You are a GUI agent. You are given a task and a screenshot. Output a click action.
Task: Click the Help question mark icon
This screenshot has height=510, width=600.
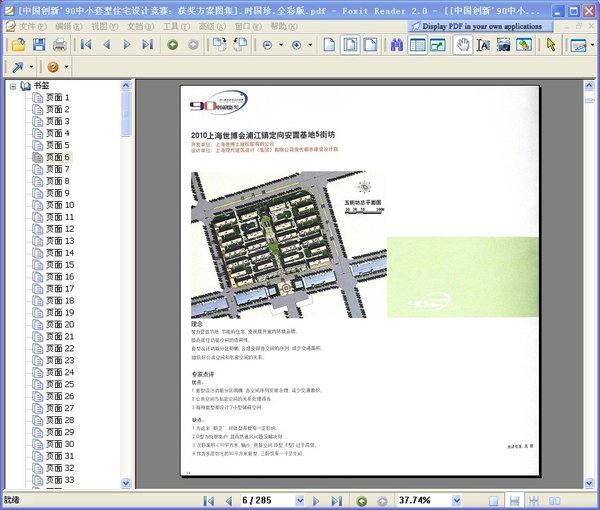[53, 66]
